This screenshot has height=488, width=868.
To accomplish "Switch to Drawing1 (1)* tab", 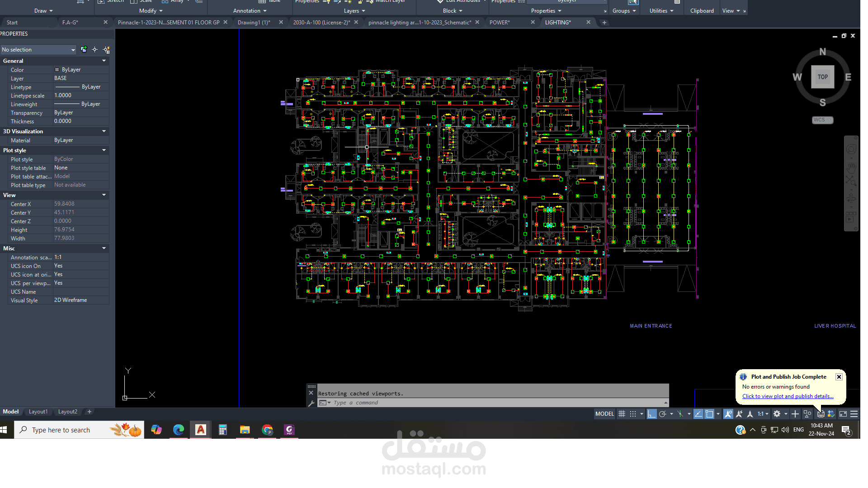I will coord(254,22).
